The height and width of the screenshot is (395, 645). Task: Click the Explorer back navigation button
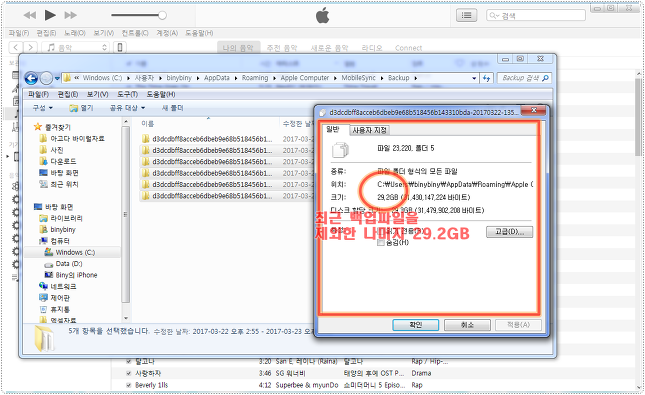31,78
